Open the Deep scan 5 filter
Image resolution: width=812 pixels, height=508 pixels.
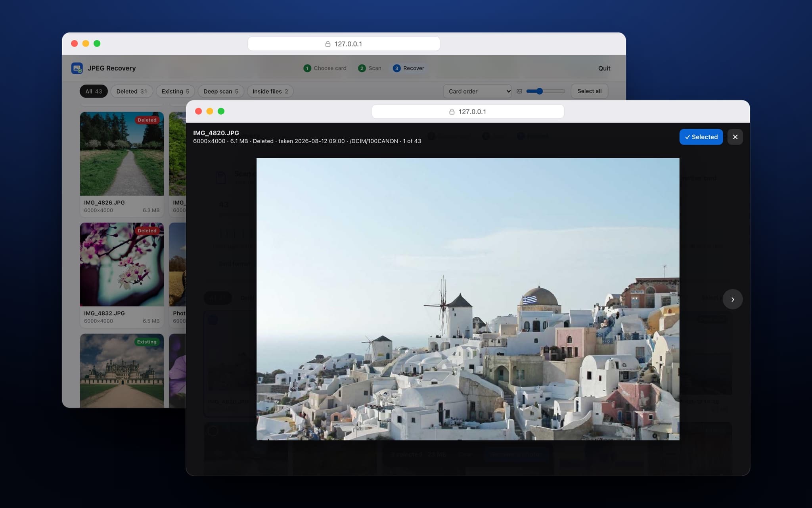(221, 91)
